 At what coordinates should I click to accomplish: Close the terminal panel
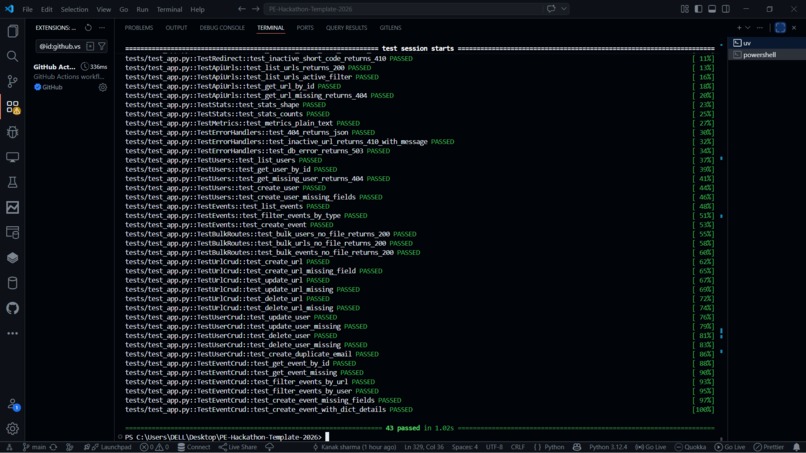click(794, 28)
